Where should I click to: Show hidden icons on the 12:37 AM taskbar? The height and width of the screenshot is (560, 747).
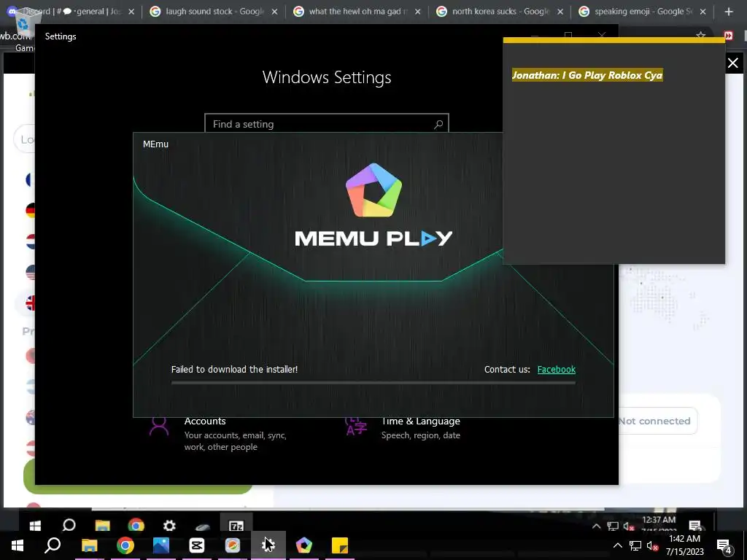click(596, 526)
